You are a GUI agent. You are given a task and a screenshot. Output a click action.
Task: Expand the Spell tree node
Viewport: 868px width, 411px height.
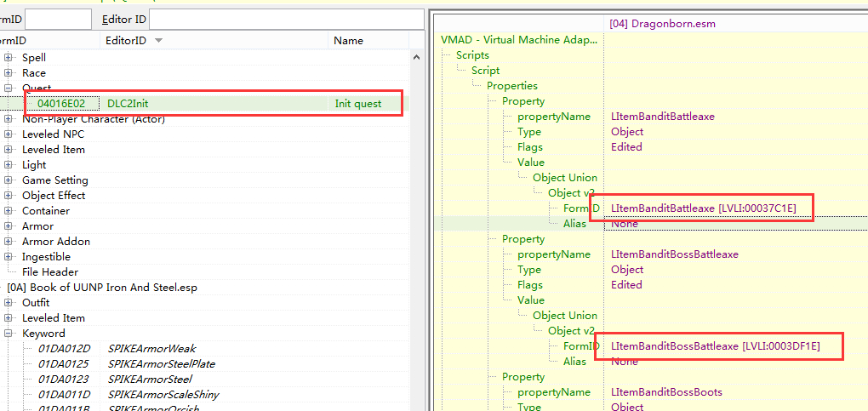9,58
